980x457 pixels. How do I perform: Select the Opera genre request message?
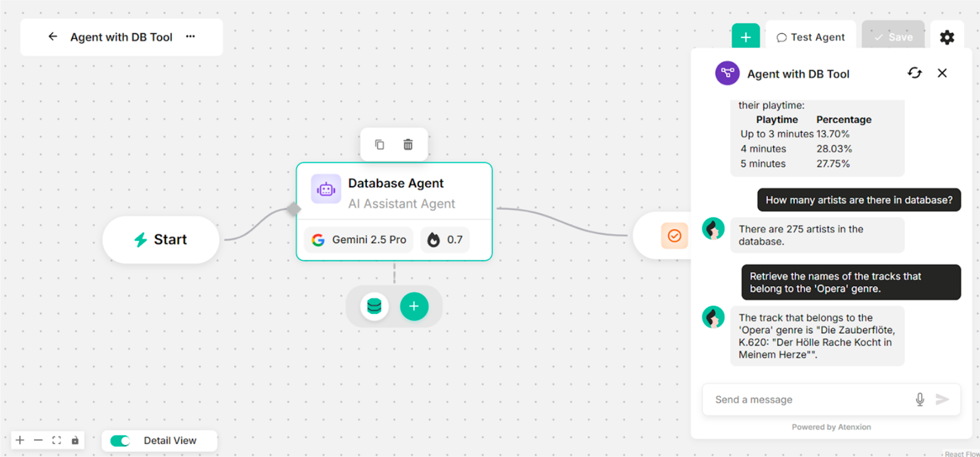(x=851, y=282)
